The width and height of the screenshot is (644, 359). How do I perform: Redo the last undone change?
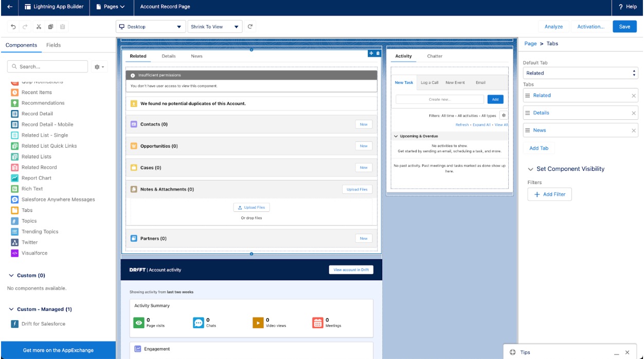[25, 27]
